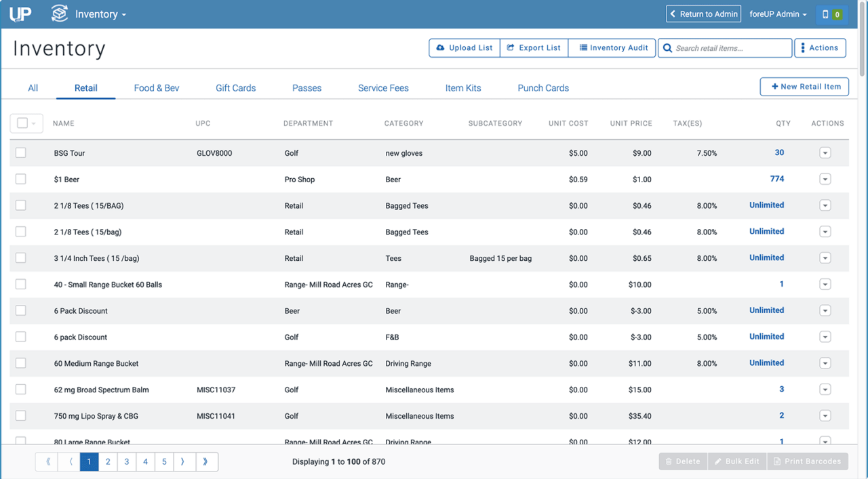The image size is (868, 479).
Task: Open actions dropdown for BSG Tour
Action: coord(825,153)
